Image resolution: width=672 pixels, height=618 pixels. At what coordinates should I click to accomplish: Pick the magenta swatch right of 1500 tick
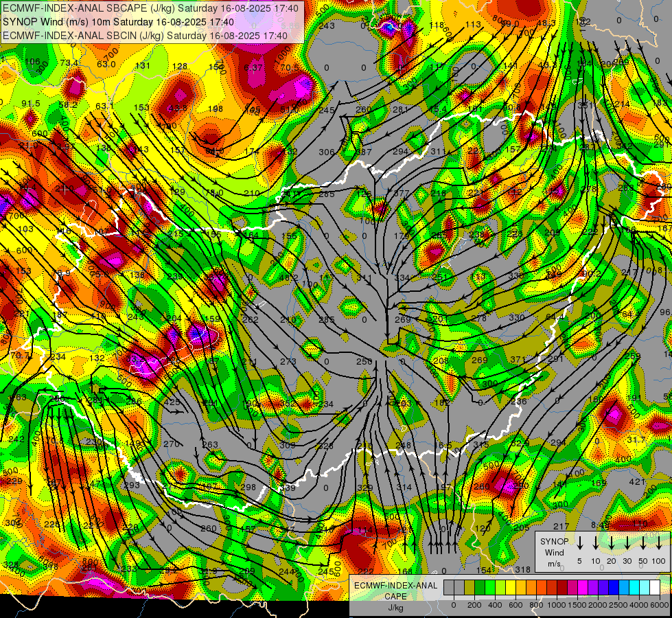coord(583,587)
